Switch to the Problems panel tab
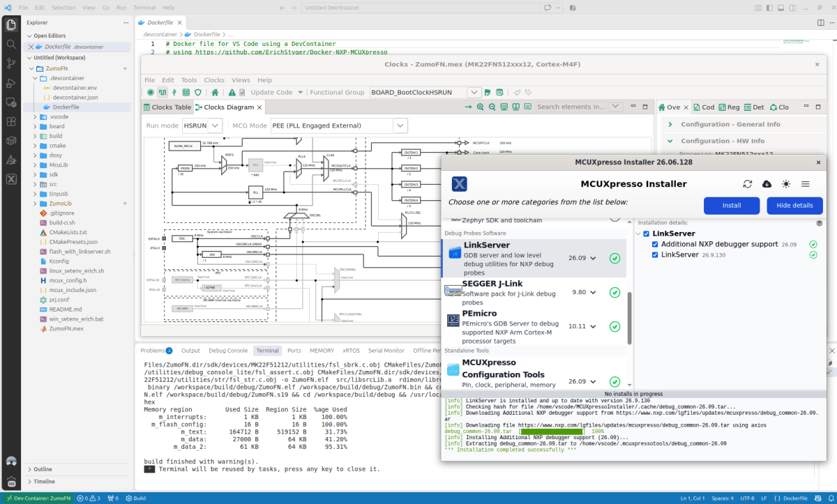 (156, 351)
